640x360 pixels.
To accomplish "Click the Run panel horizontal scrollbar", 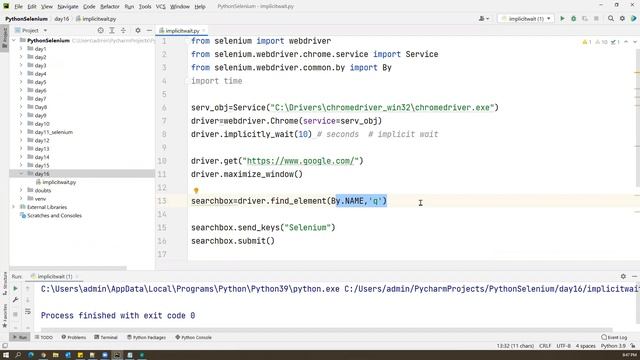I will pyautogui.click(x=327, y=330).
